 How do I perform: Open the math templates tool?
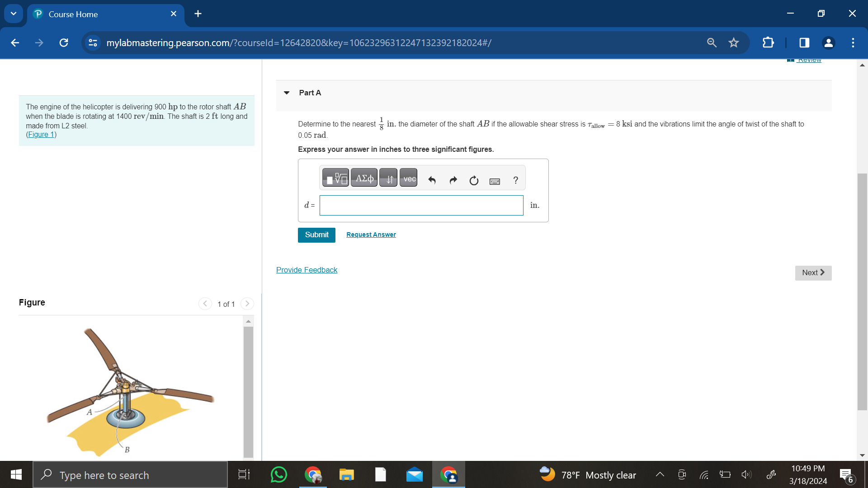336,179
